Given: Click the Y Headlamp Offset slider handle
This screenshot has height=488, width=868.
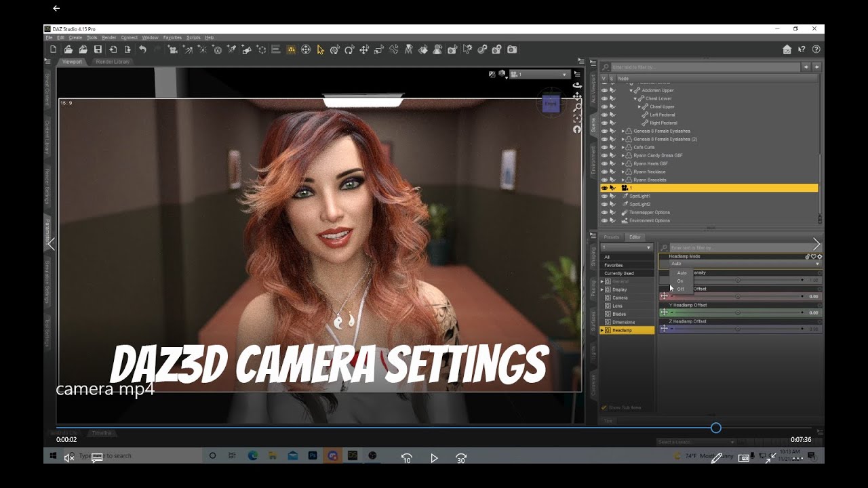Looking at the screenshot, I should click(x=738, y=312).
